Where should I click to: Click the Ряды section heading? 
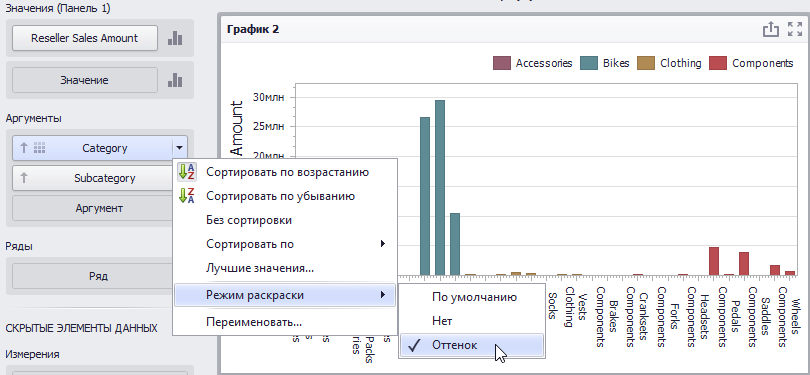coord(19,246)
